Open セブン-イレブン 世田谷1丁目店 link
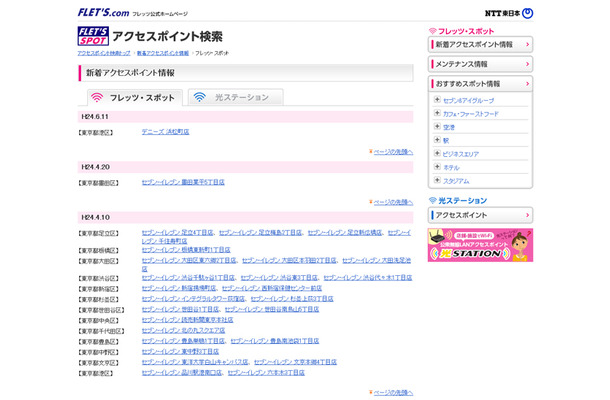Image resolution: width=610 pixels, height=400 pixels. coord(180,309)
